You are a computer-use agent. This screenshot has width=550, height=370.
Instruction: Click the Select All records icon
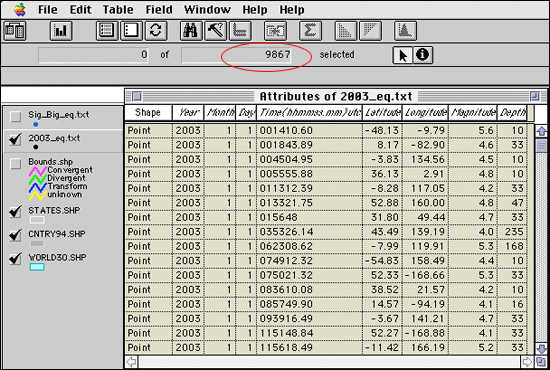tap(107, 31)
